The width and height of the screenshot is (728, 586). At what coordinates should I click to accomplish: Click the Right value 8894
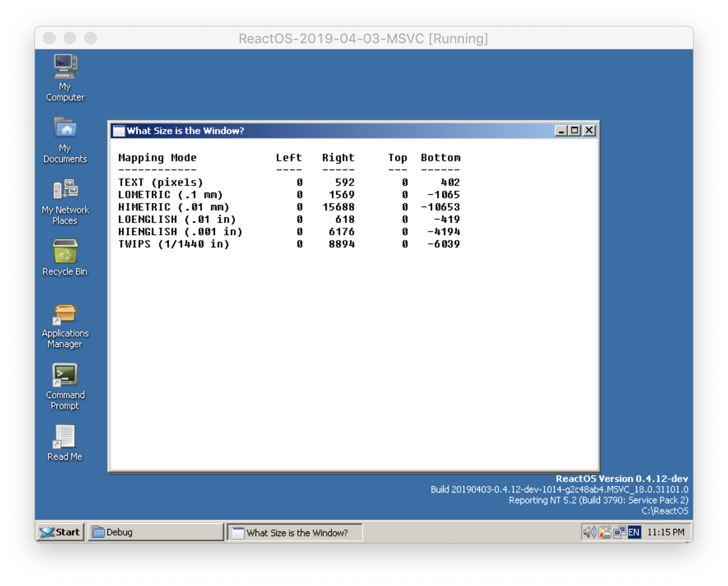[342, 244]
